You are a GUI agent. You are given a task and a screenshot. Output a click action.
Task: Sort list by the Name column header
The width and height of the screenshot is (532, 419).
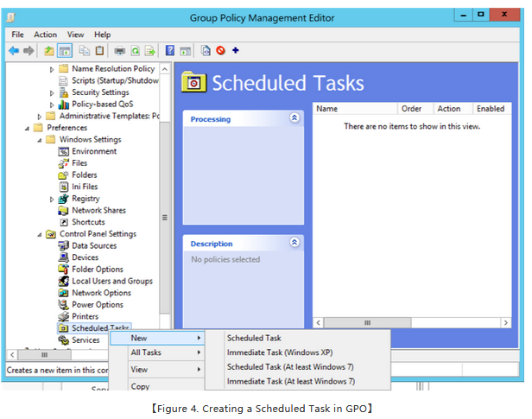(354, 109)
